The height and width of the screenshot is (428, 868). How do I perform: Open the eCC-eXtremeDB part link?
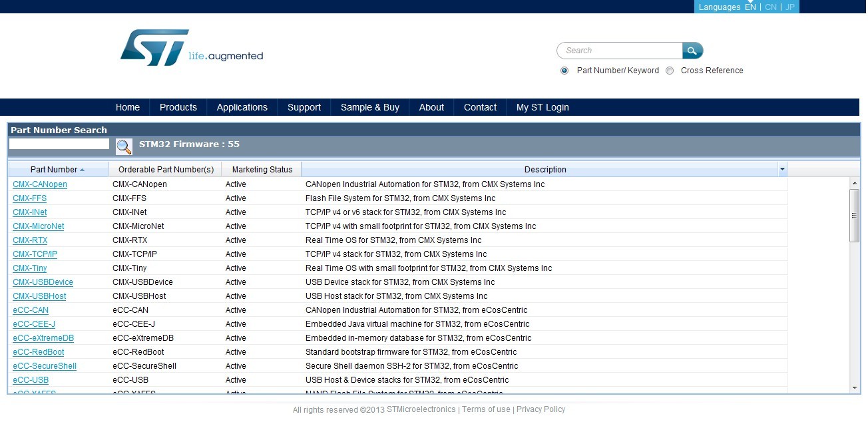pos(43,338)
